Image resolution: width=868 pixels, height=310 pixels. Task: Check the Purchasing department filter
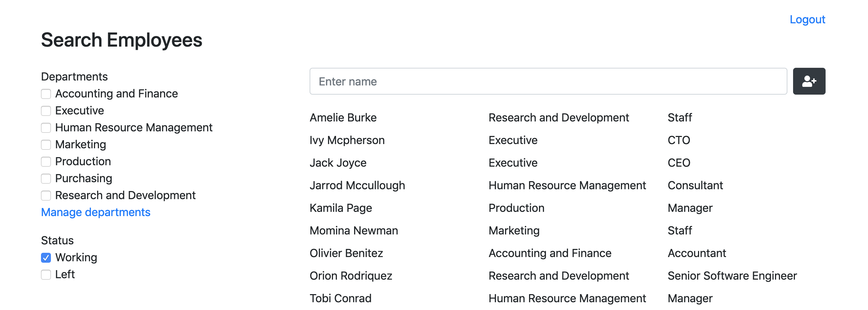point(46,179)
